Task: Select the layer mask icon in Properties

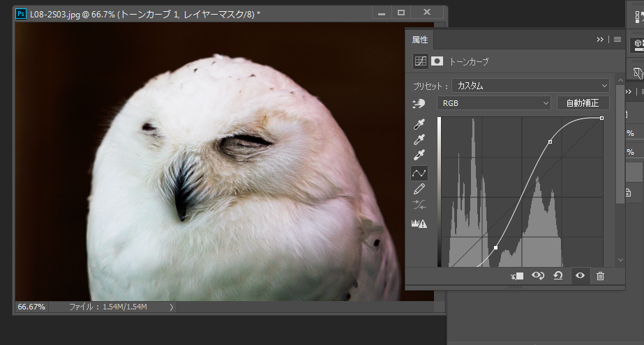Action: [x=437, y=61]
